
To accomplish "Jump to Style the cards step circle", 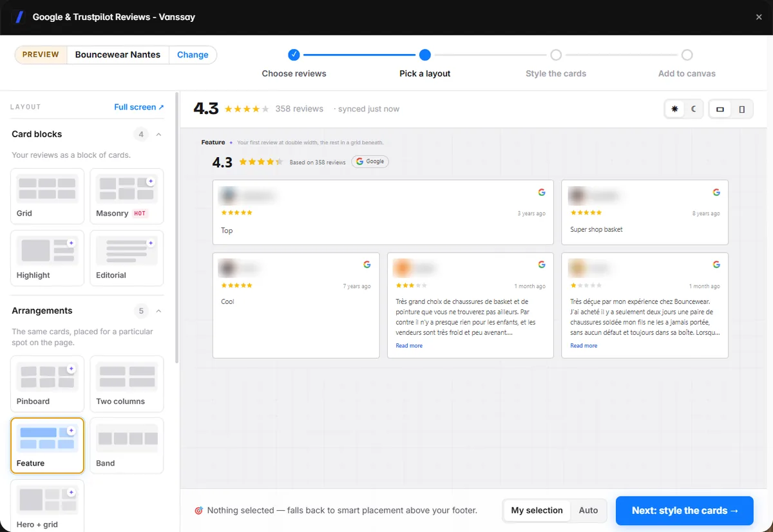I will [556, 55].
